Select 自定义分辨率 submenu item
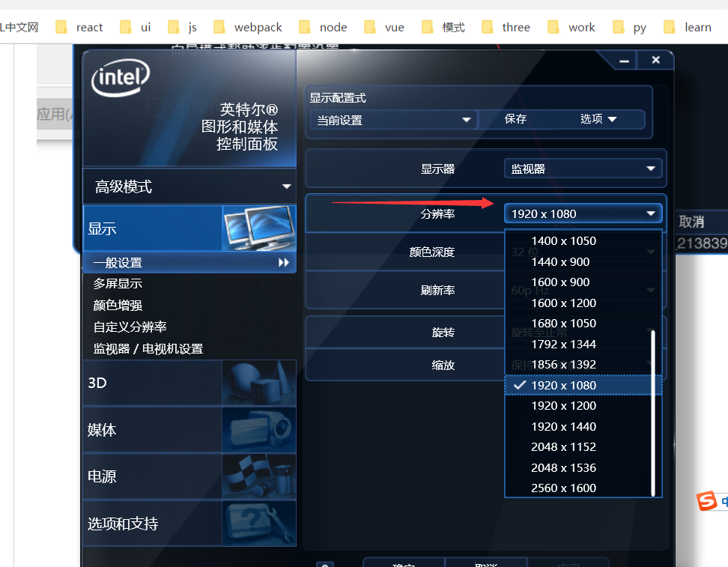 (x=130, y=327)
